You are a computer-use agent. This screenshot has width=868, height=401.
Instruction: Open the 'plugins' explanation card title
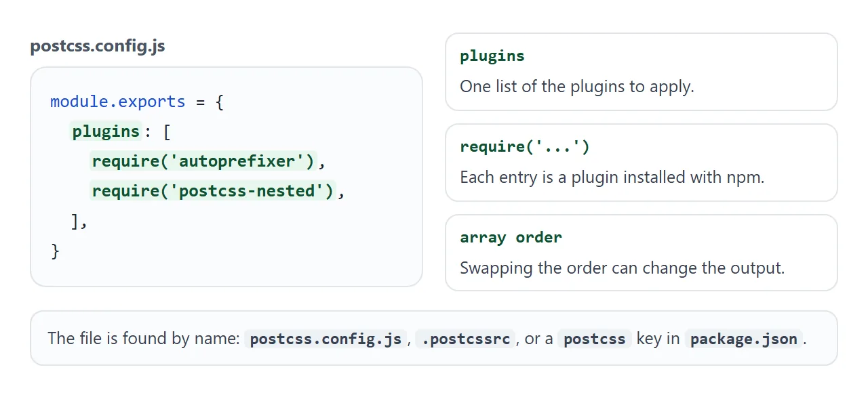[x=492, y=56]
